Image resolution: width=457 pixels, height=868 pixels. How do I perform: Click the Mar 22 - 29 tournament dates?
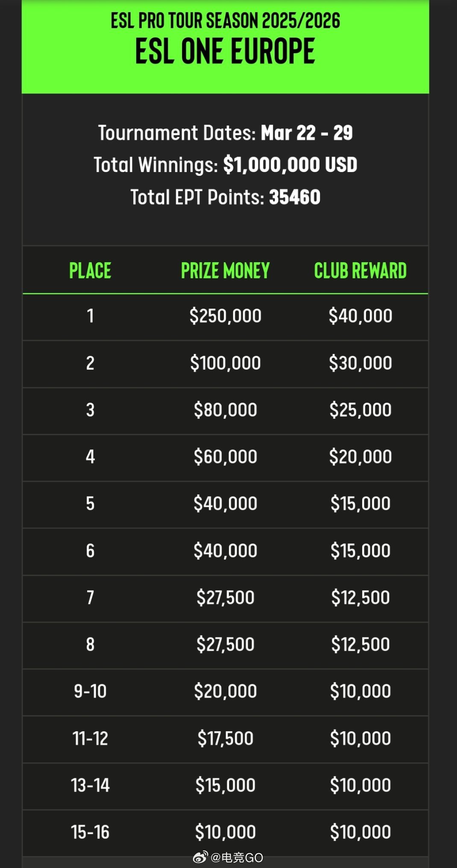click(307, 133)
